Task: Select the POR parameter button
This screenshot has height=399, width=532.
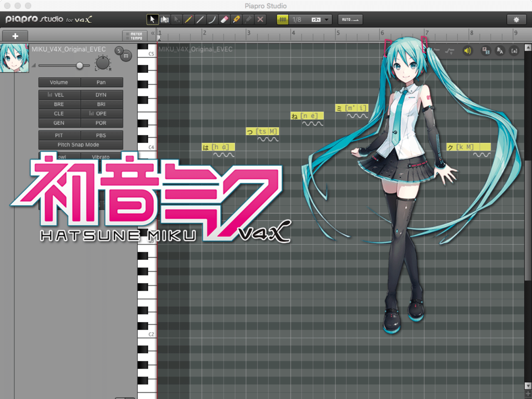Action: [x=101, y=123]
